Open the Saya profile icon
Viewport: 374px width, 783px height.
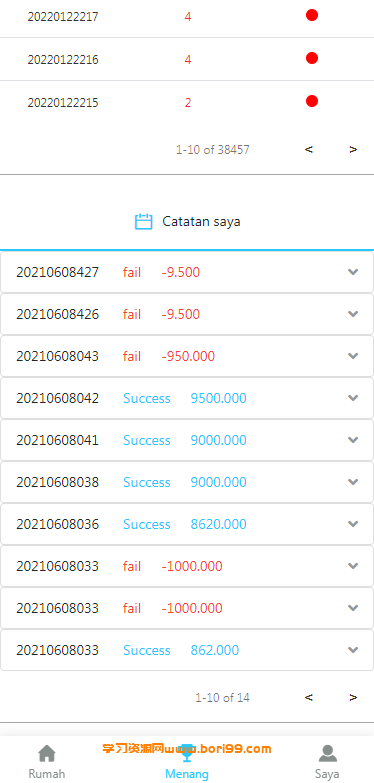[327, 754]
